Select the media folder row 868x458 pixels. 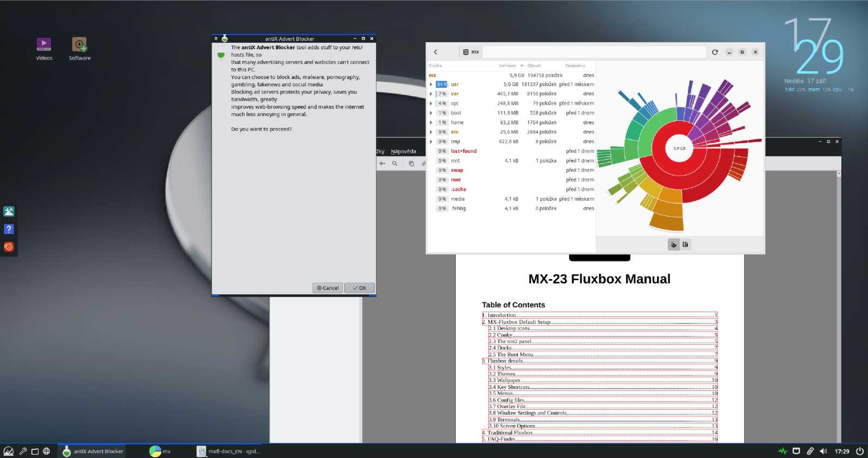(x=512, y=199)
